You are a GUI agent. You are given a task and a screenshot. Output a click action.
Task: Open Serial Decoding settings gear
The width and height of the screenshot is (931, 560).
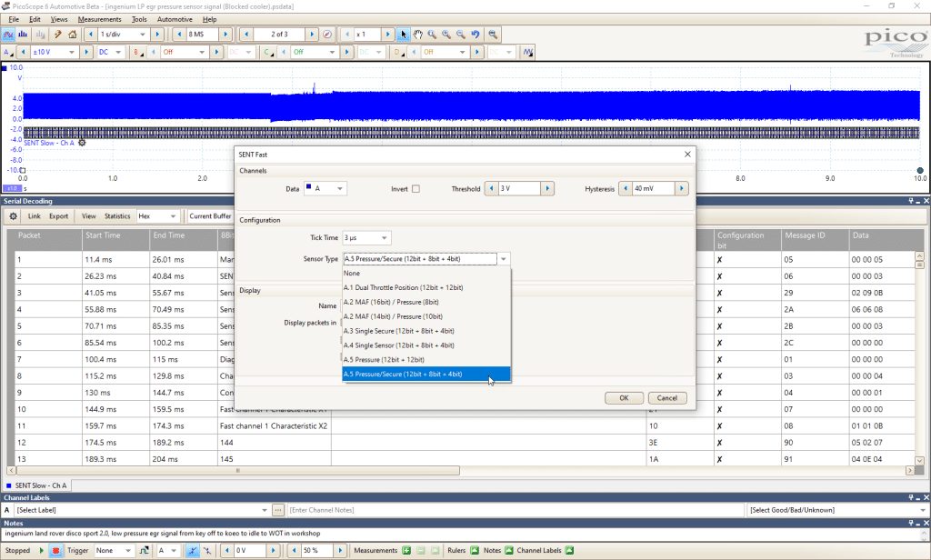(x=13, y=216)
